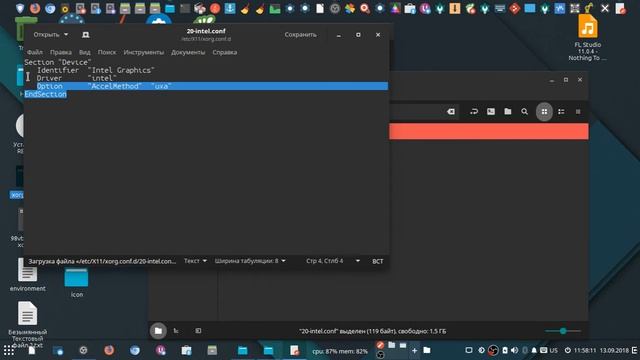Click the Открыть button
The width and height of the screenshot is (640, 360).
[46, 35]
